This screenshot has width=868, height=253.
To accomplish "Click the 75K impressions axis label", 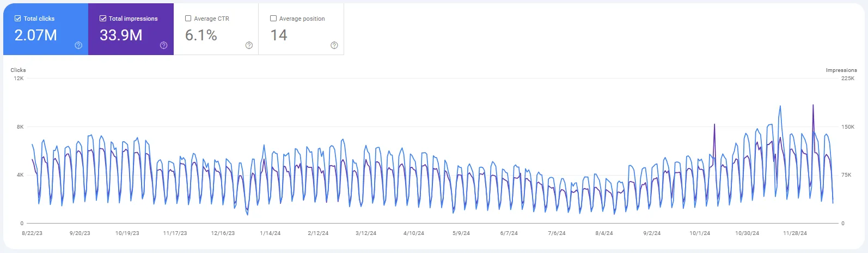I will click(x=846, y=175).
